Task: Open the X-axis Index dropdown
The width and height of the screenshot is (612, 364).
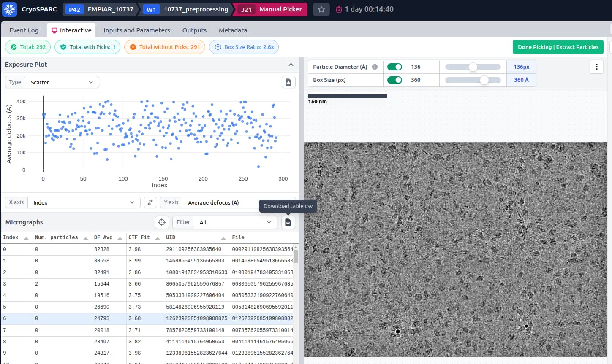Action: point(84,202)
